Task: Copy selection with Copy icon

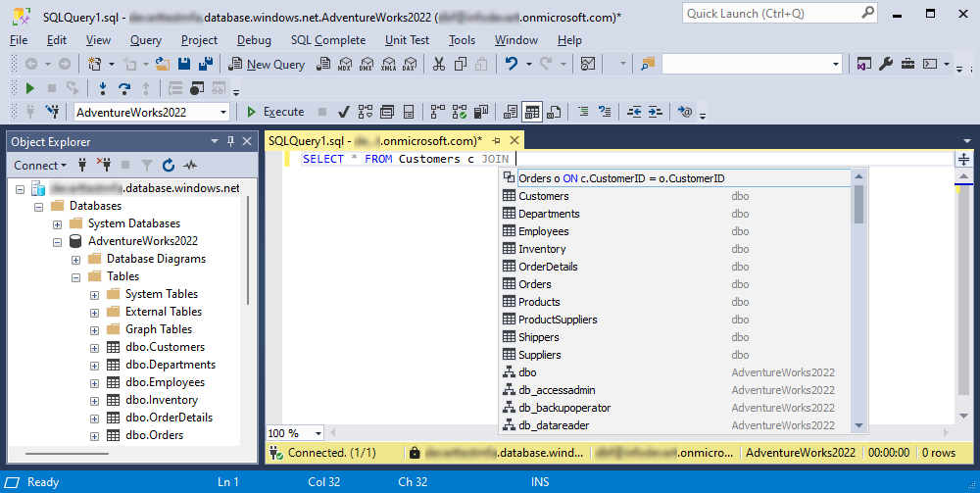Action: 461,64
